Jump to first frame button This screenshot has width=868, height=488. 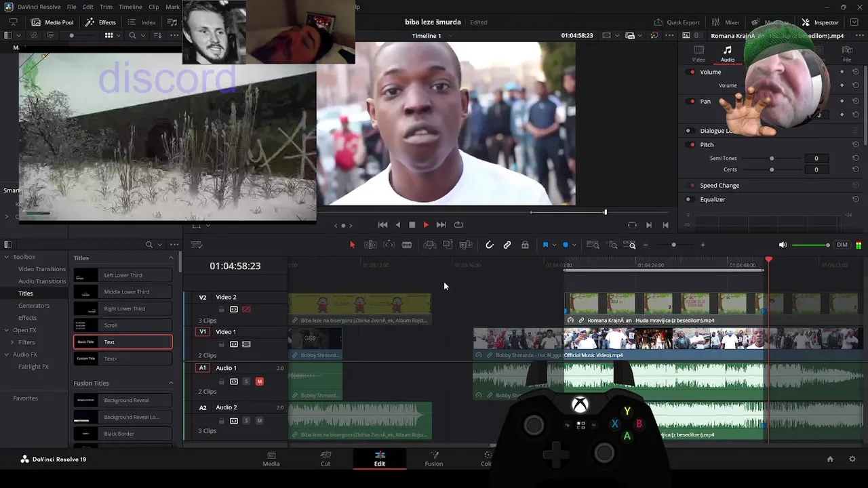coord(382,225)
